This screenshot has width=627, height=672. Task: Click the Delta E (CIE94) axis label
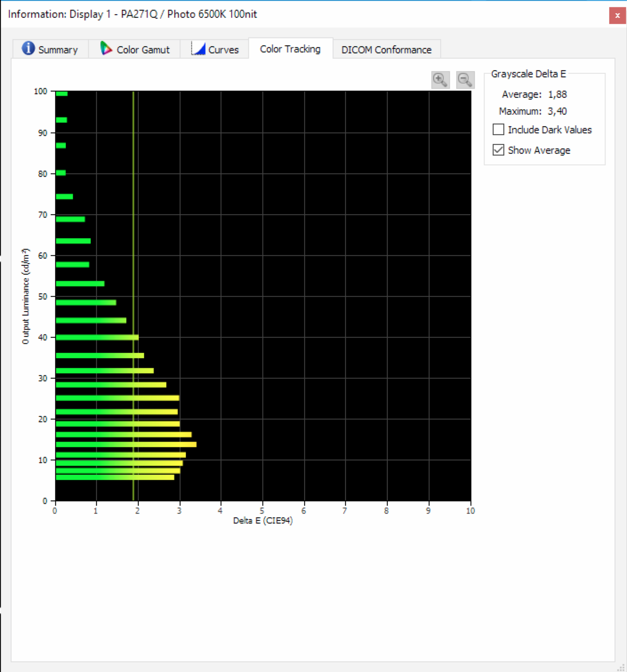click(263, 520)
